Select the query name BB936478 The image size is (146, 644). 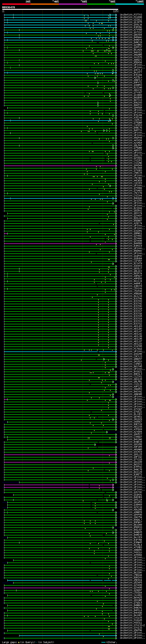tap(8, 7)
